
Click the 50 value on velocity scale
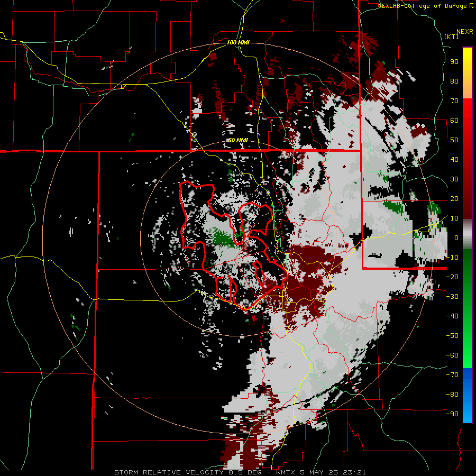tap(454, 140)
